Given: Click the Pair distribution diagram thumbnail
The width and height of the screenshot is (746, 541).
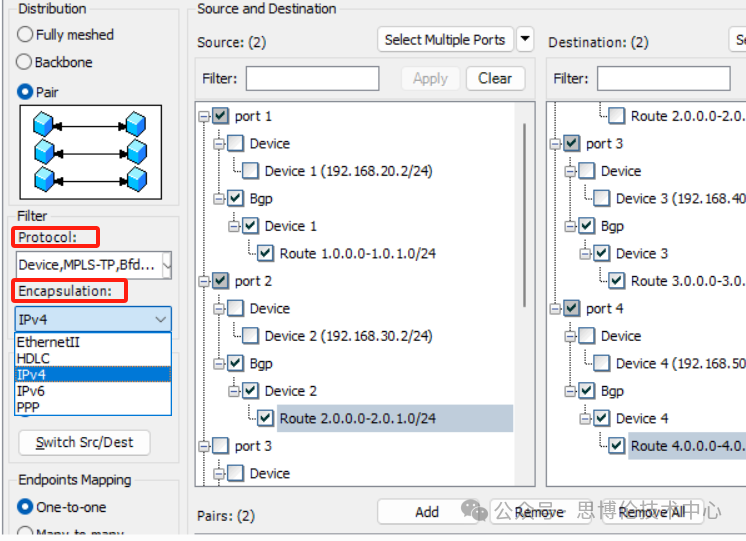Looking at the screenshot, I should point(89,152).
